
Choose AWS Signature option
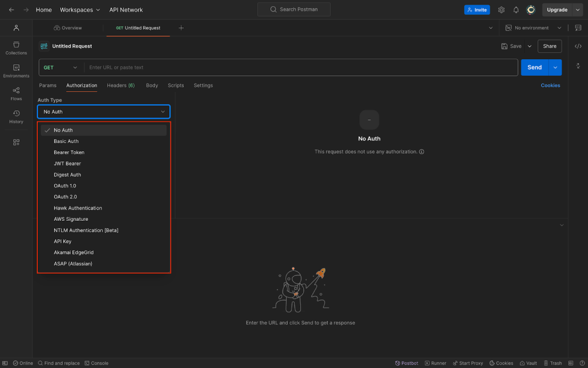(x=103, y=219)
